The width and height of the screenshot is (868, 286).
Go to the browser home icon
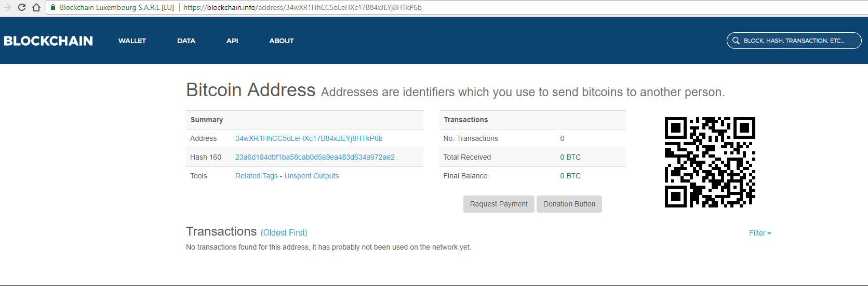[36, 7]
